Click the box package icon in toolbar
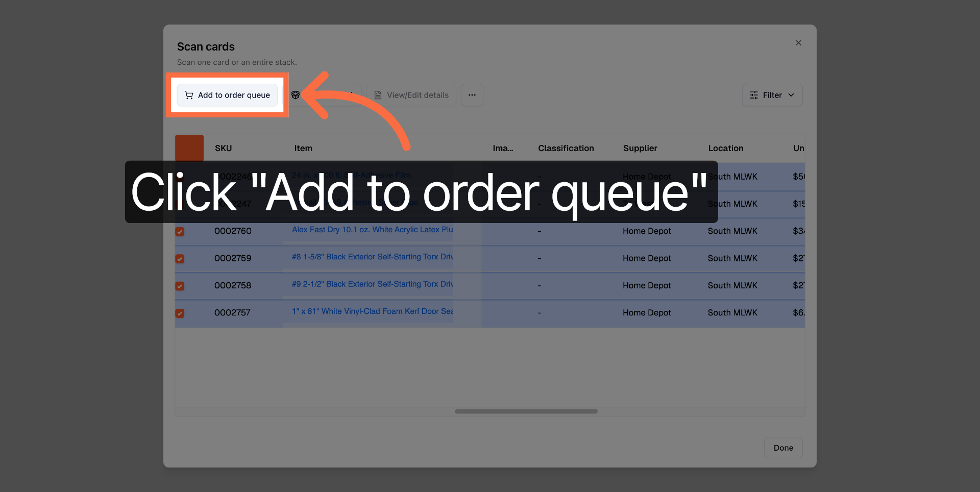The width and height of the screenshot is (980, 492). (295, 95)
